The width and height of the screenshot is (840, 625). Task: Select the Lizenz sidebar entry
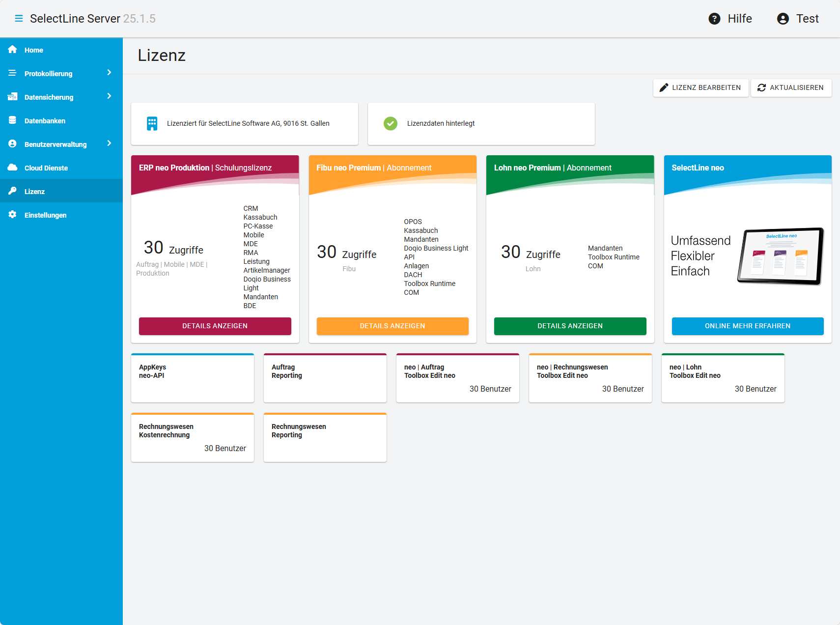point(61,191)
